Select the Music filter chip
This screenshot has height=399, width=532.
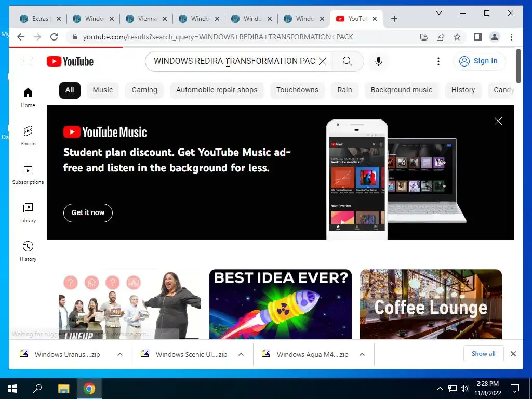tap(102, 90)
